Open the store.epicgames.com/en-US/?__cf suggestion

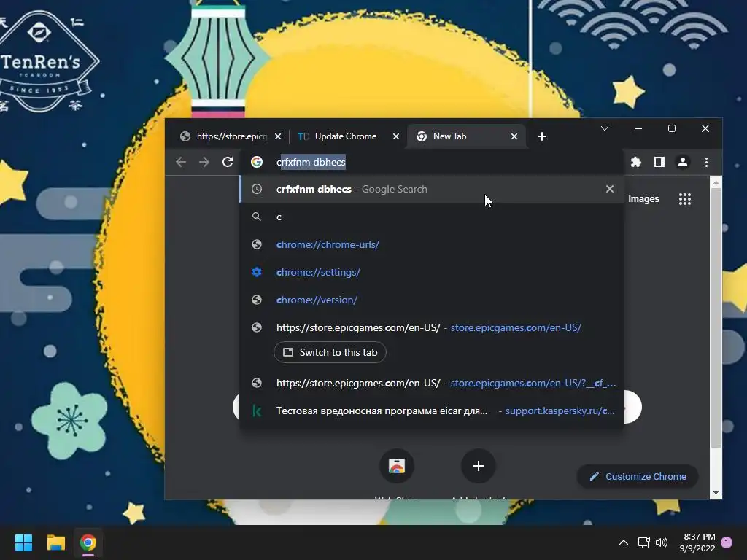click(x=432, y=383)
